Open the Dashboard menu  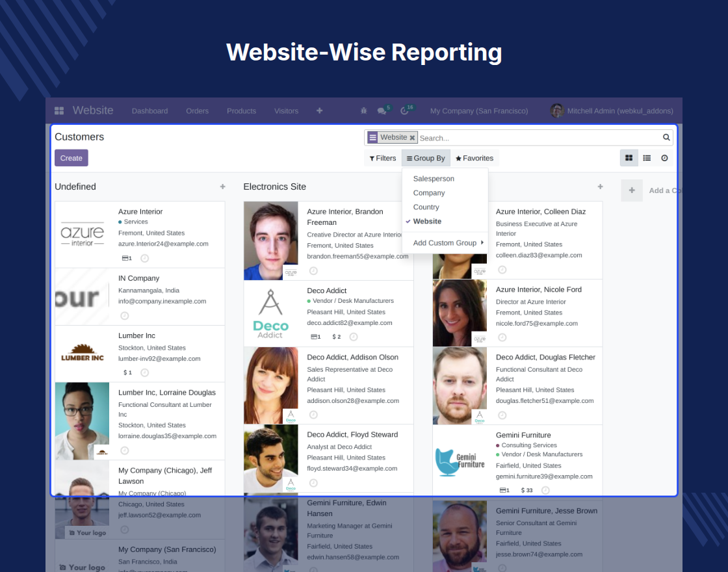point(149,111)
